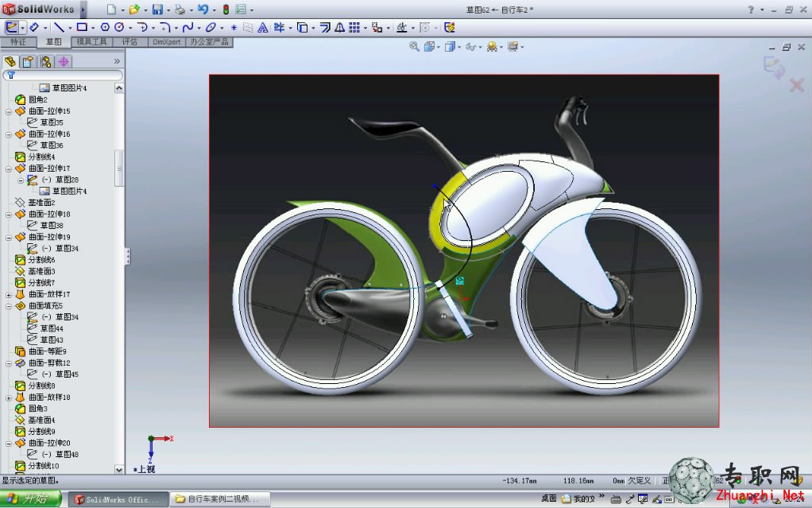Select the Point sketch tool
Viewport: 812px width, 508px height.
234,28
